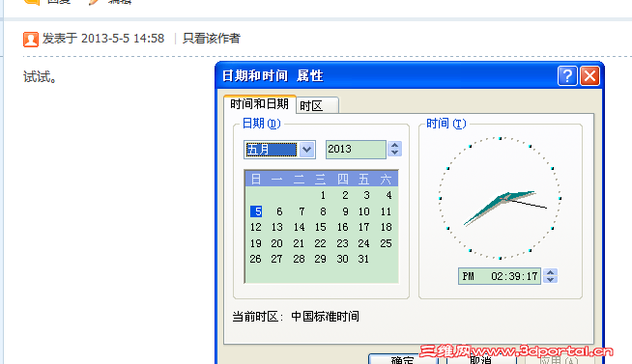The image size is (632, 364).
Task: Click the 只看该作者 link
Action: click(x=212, y=39)
